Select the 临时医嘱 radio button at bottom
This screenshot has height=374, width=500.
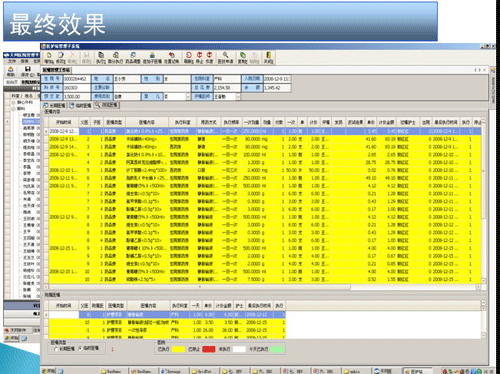pyautogui.click(x=80, y=348)
